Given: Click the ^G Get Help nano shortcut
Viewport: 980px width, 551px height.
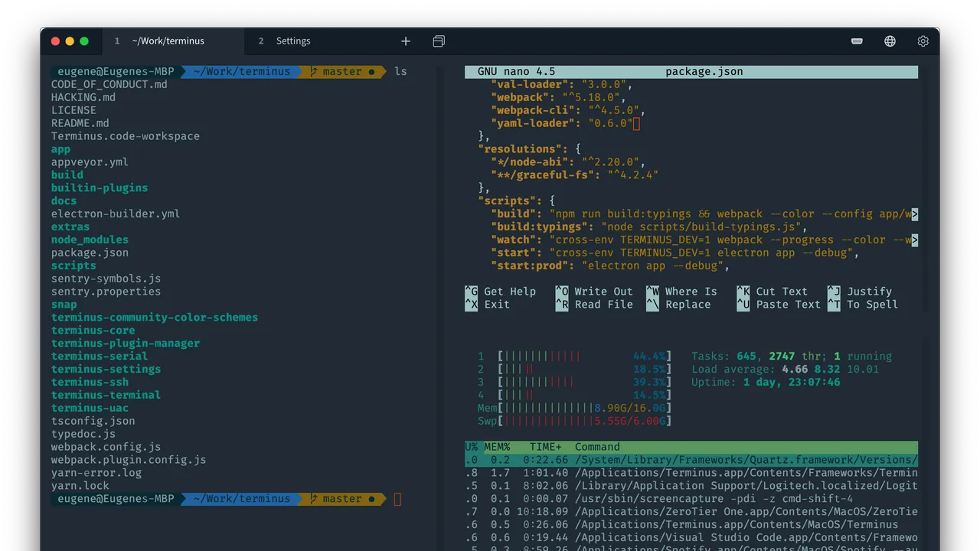Looking at the screenshot, I should pyautogui.click(x=500, y=292).
